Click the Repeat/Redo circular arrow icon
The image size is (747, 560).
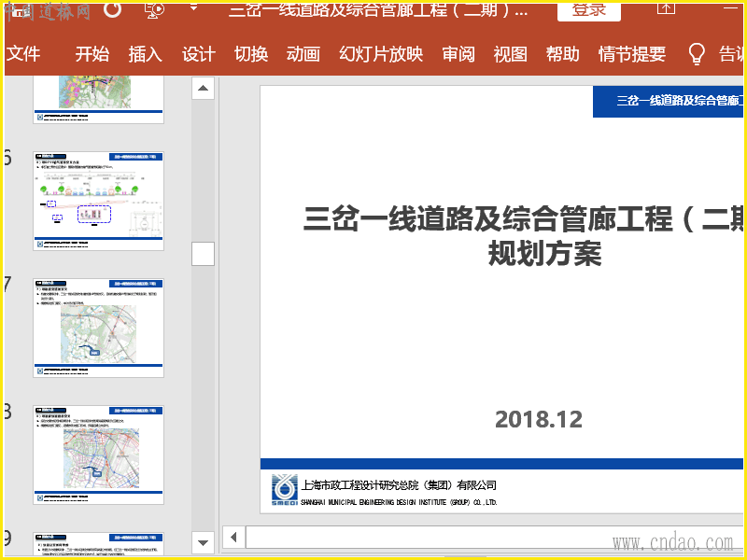click(112, 10)
